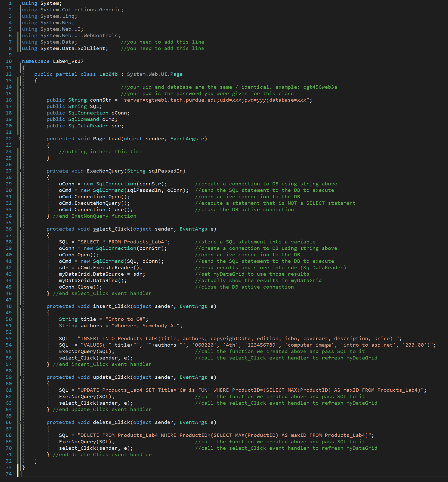Click '//your pwd is the password' comment

[207, 94]
